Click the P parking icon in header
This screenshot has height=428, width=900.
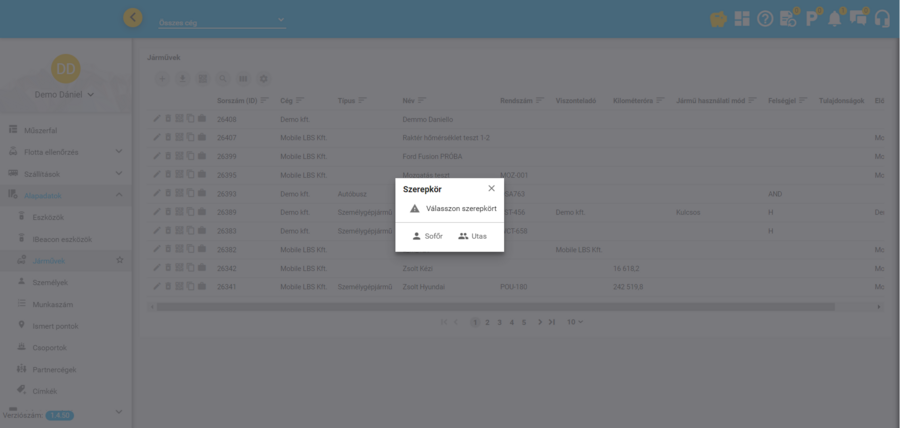[811, 19]
